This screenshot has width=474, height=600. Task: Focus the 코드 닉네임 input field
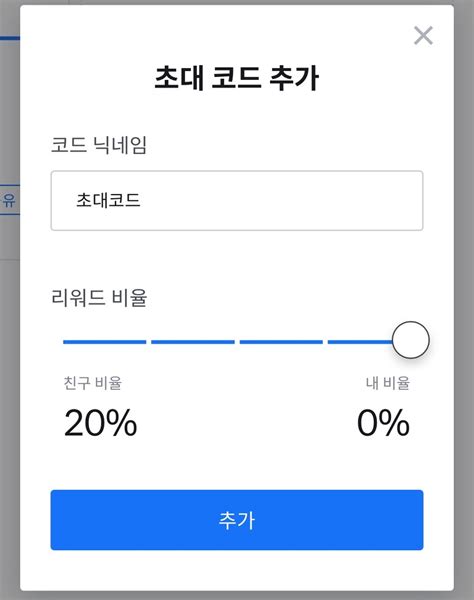pyautogui.click(x=237, y=201)
